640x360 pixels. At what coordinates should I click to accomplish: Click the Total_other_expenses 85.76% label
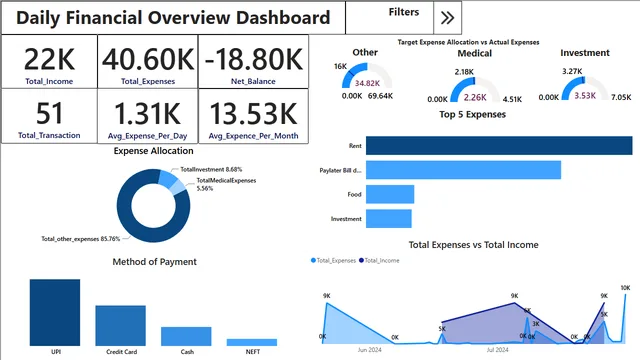coord(80,239)
